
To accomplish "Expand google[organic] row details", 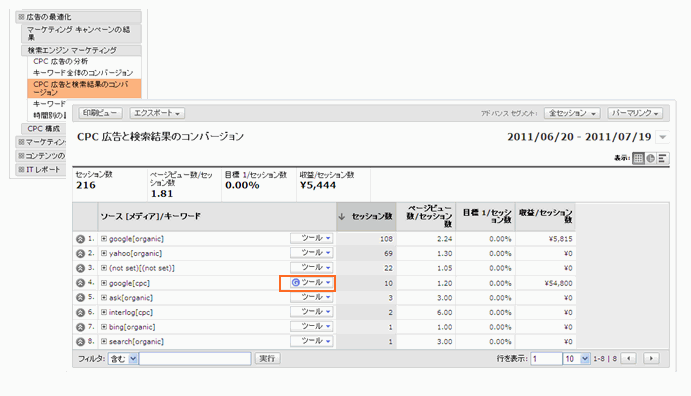I will [x=104, y=239].
